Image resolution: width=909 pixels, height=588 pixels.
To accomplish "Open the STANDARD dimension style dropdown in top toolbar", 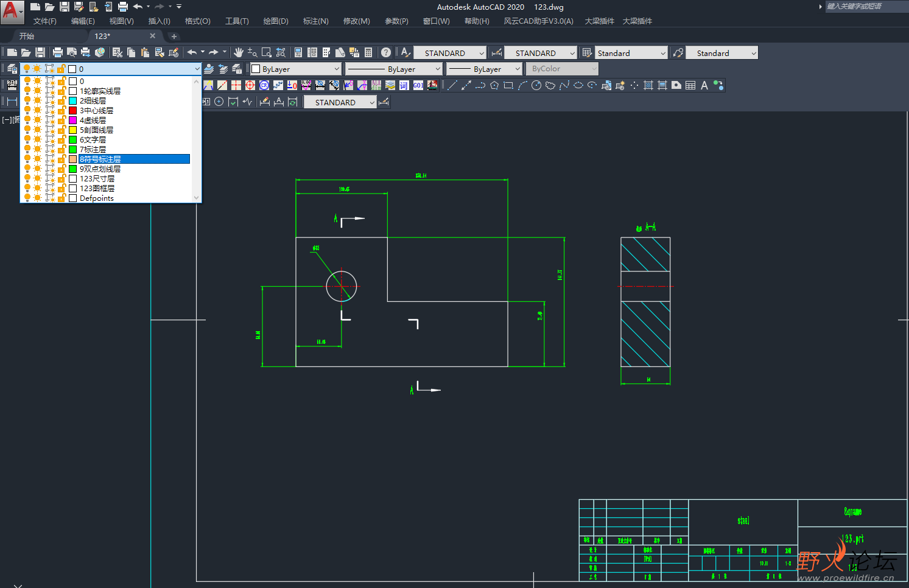I will click(x=572, y=53).
